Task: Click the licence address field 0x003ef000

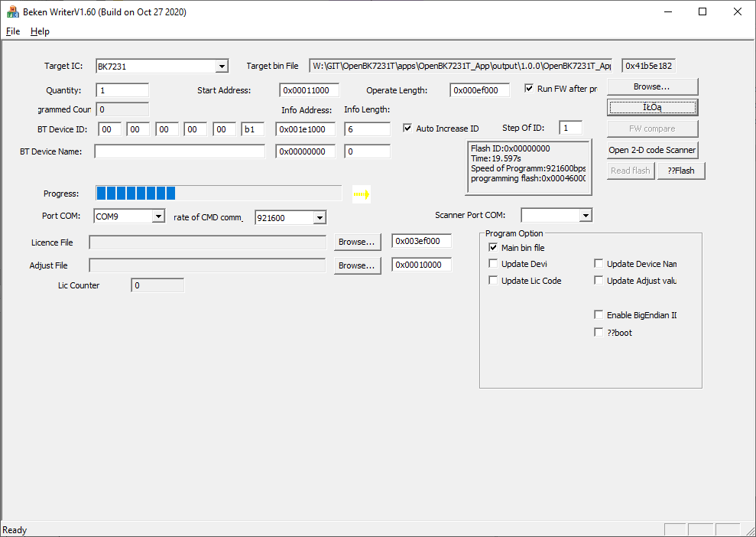Action: pos(422,241)
